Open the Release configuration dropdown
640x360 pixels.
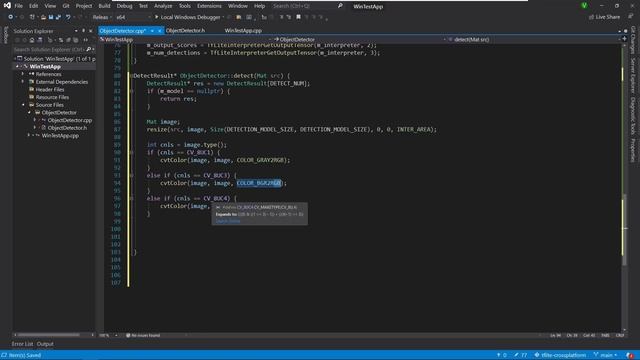[x=102, y=17]
